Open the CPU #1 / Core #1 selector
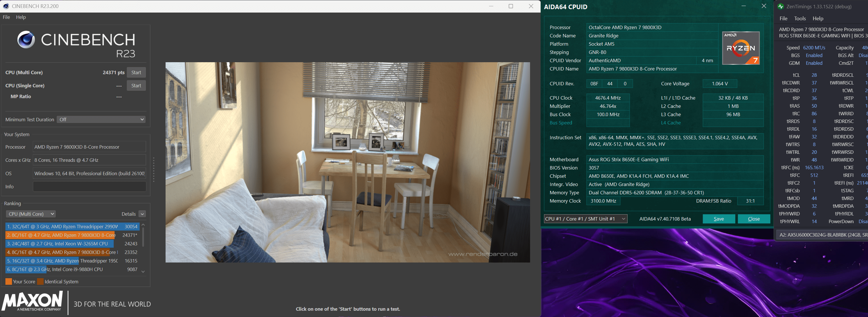Viewport: 868px width, 317px height. coord(585,219)
